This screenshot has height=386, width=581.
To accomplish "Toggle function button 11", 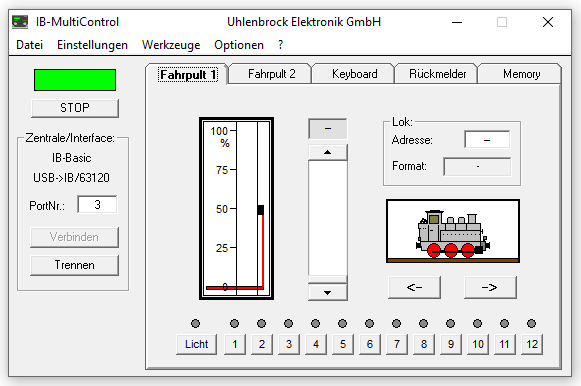I will [x=505, y=344].
